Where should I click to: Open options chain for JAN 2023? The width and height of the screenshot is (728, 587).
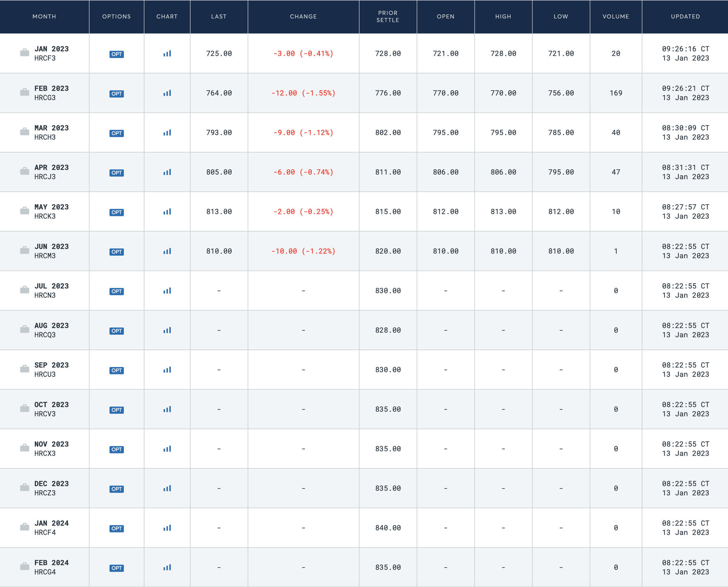[x=116, y=55]
